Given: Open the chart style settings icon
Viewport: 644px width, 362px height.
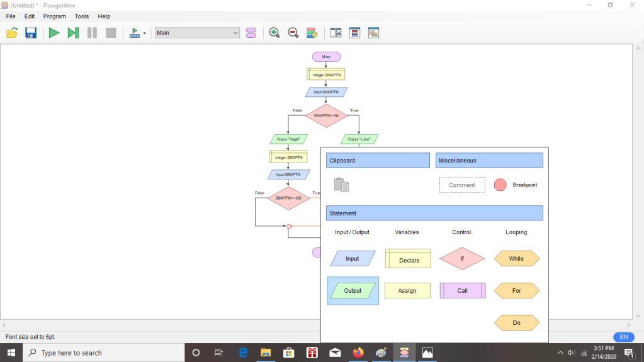Looking at the screenshot, I should [x=312, y=33].
